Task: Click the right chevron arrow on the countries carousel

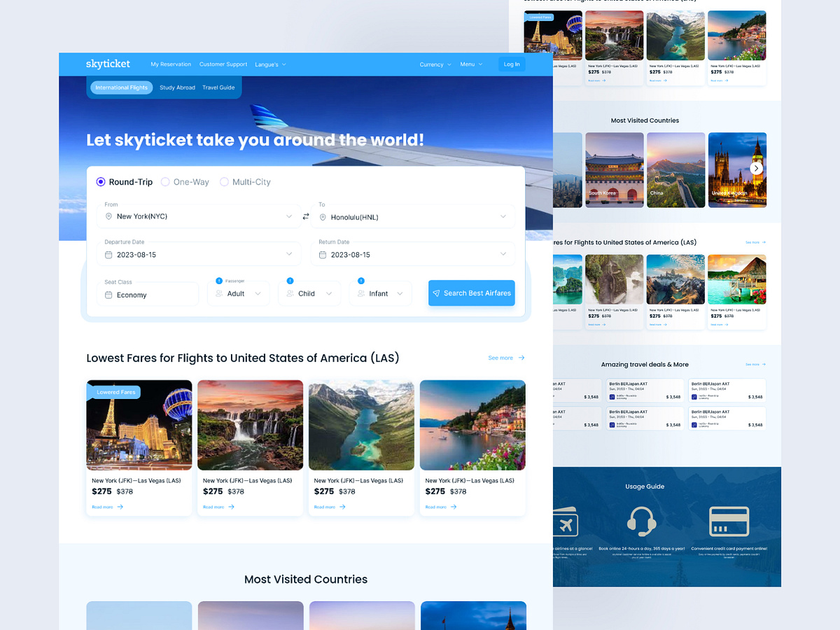Action: (x=757, y=168)
